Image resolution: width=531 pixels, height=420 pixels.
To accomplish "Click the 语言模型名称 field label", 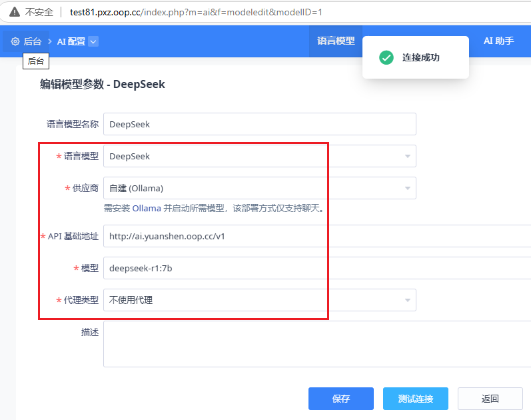I will (x=73, y=124).
